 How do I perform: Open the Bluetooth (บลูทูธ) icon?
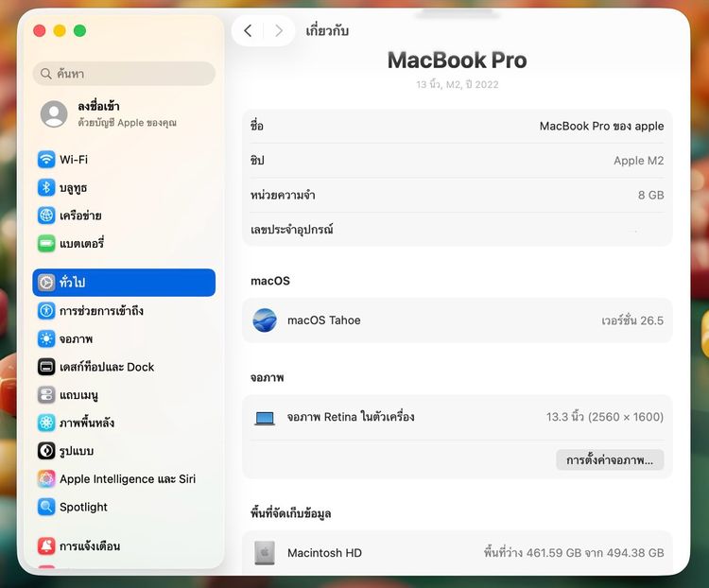46,187
